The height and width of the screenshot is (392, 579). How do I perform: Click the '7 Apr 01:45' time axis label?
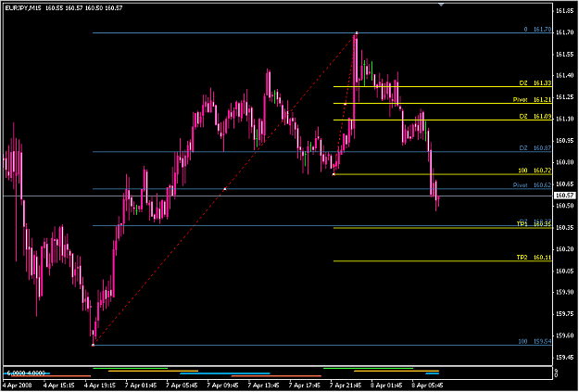pyautogui.click(x=142, y=386)
